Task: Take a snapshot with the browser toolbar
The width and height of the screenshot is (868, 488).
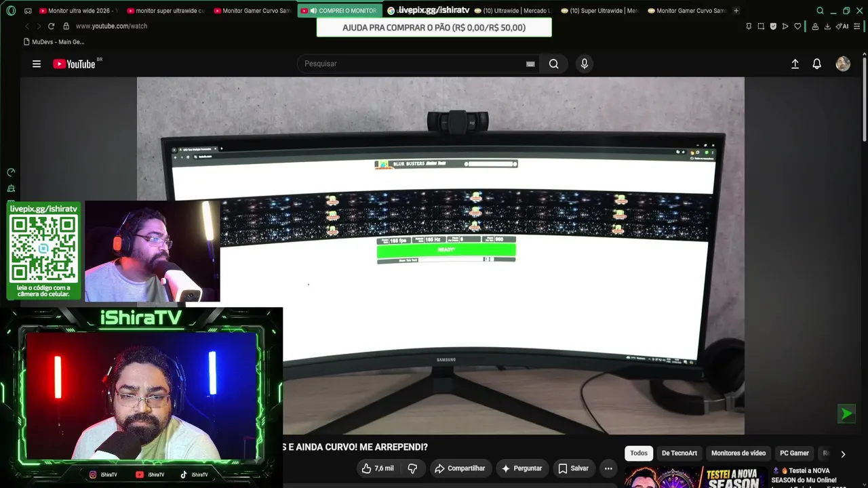Action: pos(761,26)
